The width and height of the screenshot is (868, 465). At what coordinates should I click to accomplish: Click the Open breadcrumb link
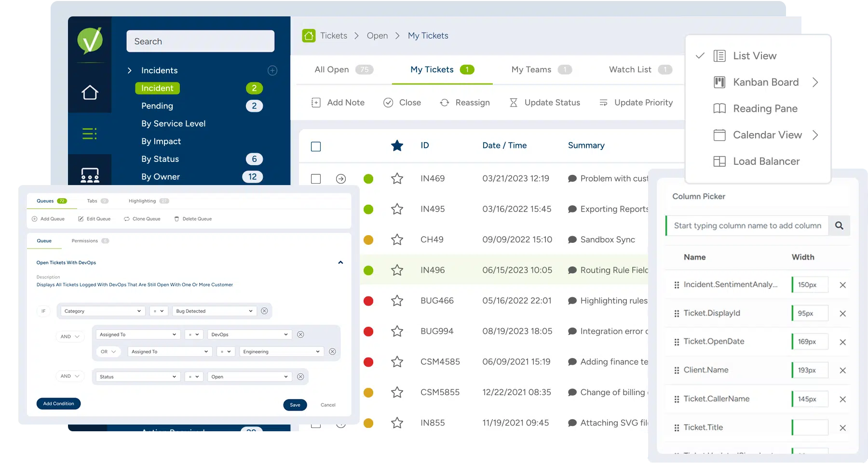(377, 36)
